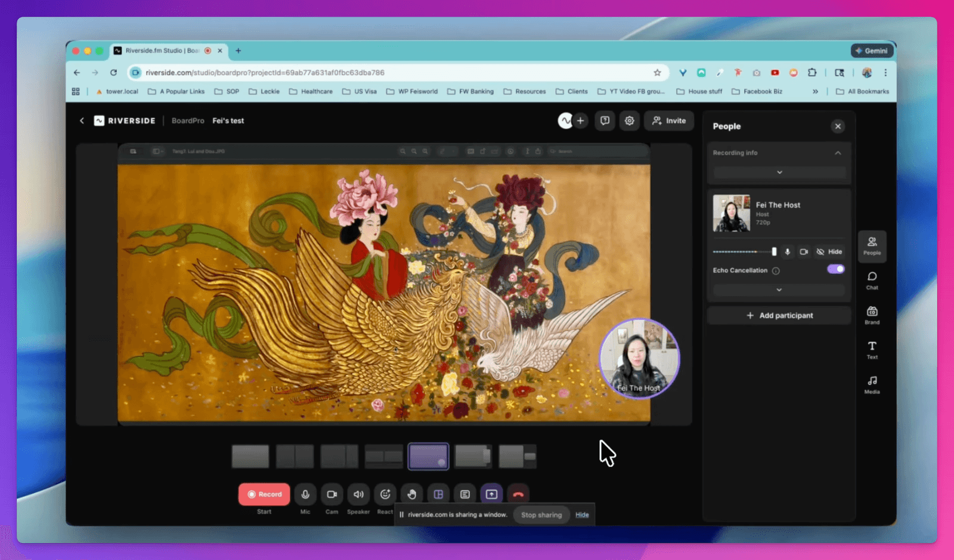The height and width of the screenshot is (560, 954).
Task: Stop sharing the window
Action: click(x=541, y=515)
